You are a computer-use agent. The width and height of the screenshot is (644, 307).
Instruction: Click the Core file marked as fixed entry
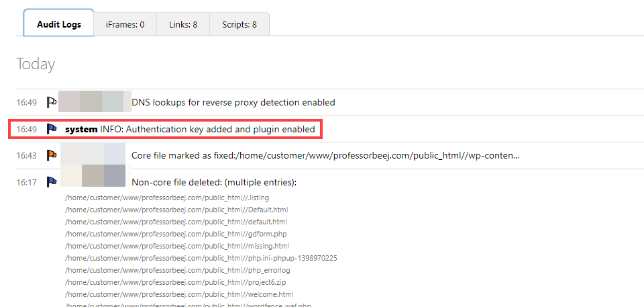325,155
